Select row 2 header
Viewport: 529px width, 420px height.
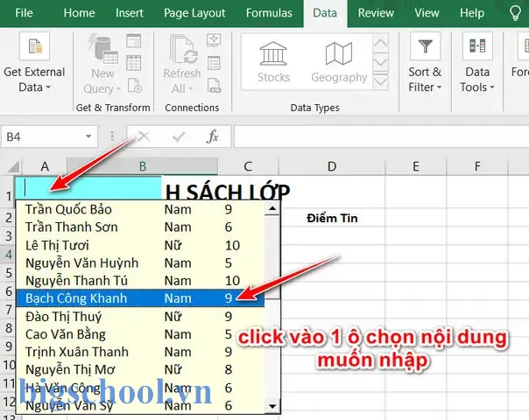[9, 218]
